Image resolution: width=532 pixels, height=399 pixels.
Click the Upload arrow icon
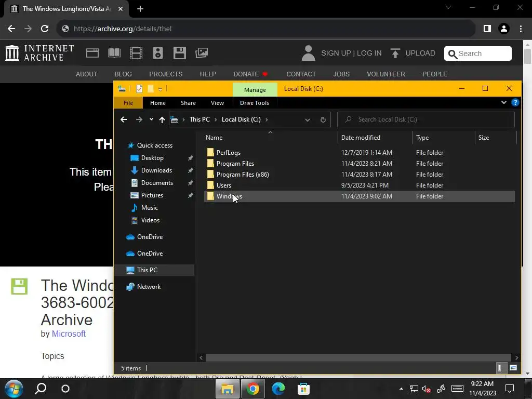pos(395,54)
